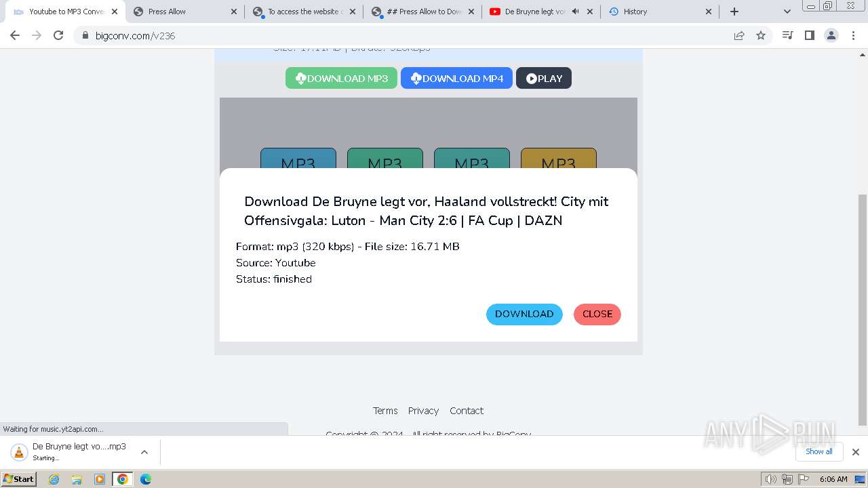Open Microsoft Edge from taskbar
The height and width of the screenshot is (488, 868).
point(145,479)
